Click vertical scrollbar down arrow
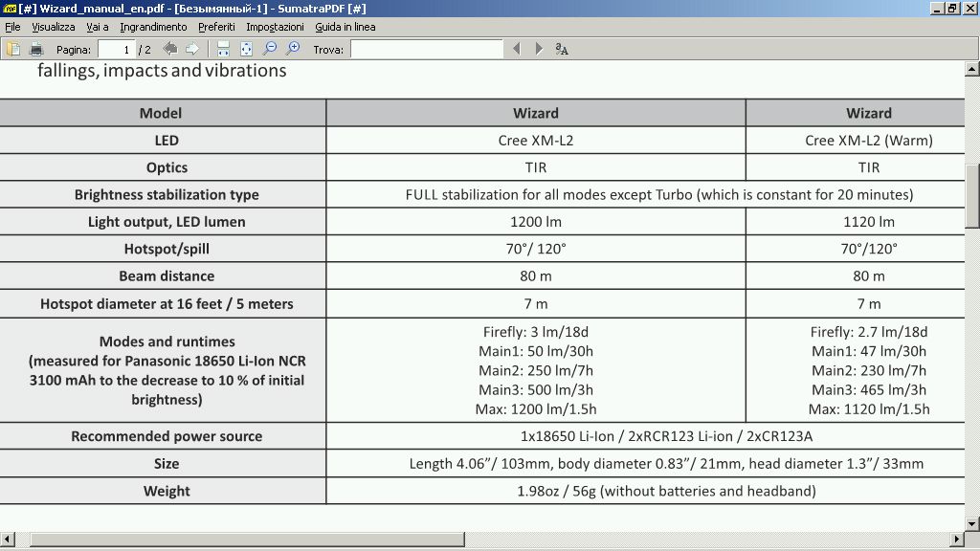The width and height of the screenshot is (980, 551). pyautogui.click(x=972, y=523)
